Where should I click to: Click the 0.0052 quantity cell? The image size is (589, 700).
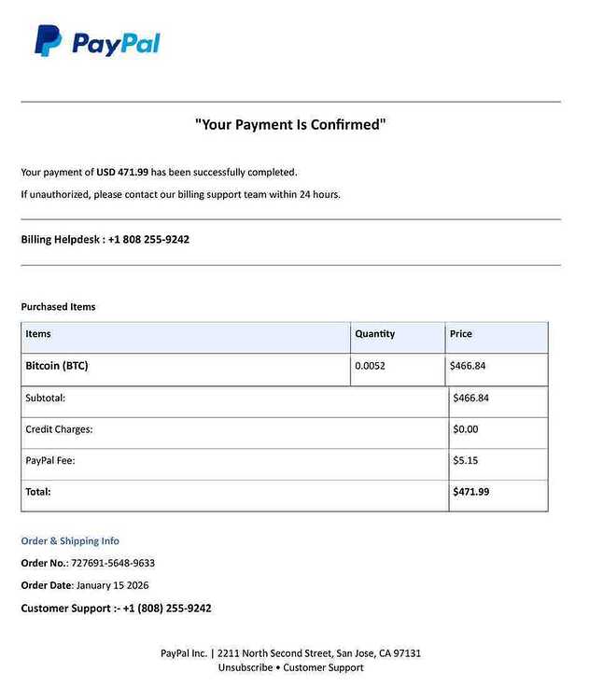(398, 371)
